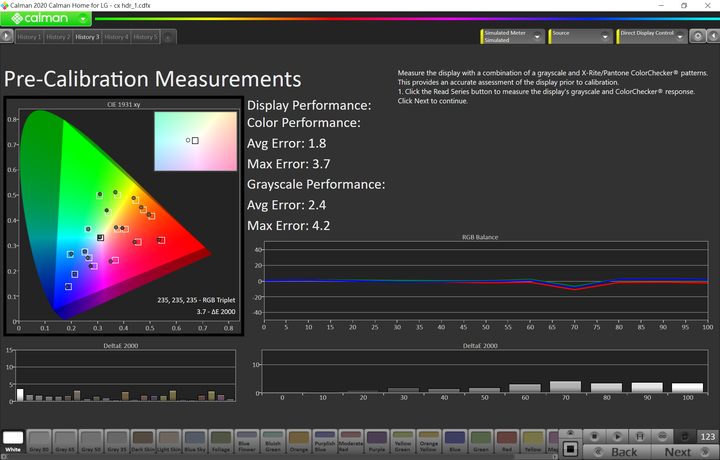Click the scrollbar right arrow under swatches
The height and width of the screenshot is (460, 720).
[555, 457]
